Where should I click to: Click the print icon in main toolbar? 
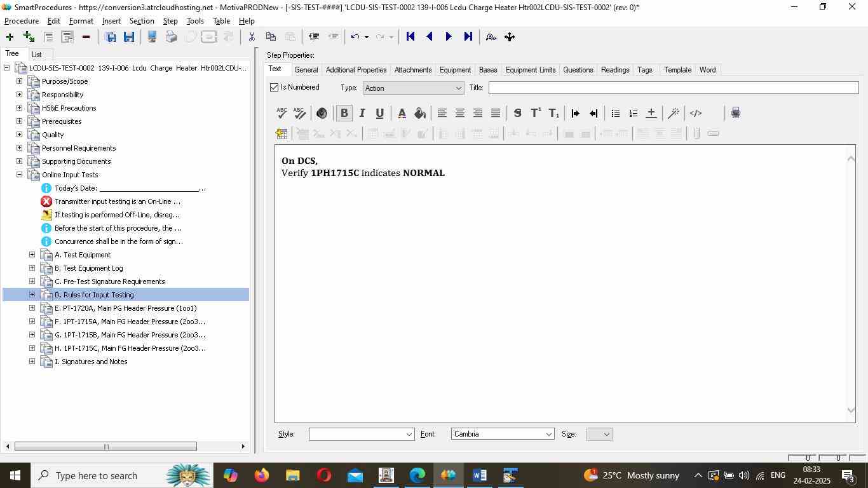(171, 37)
